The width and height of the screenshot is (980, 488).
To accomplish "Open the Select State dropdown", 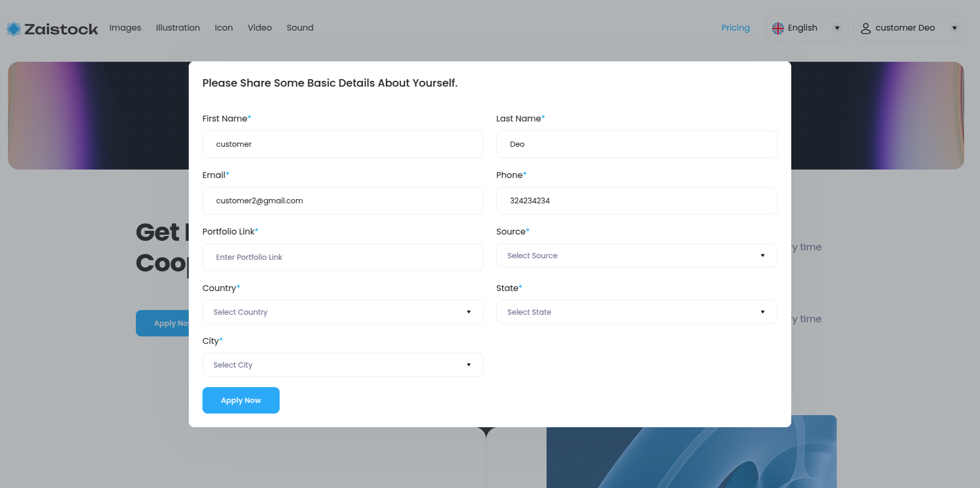I will 636,312.
